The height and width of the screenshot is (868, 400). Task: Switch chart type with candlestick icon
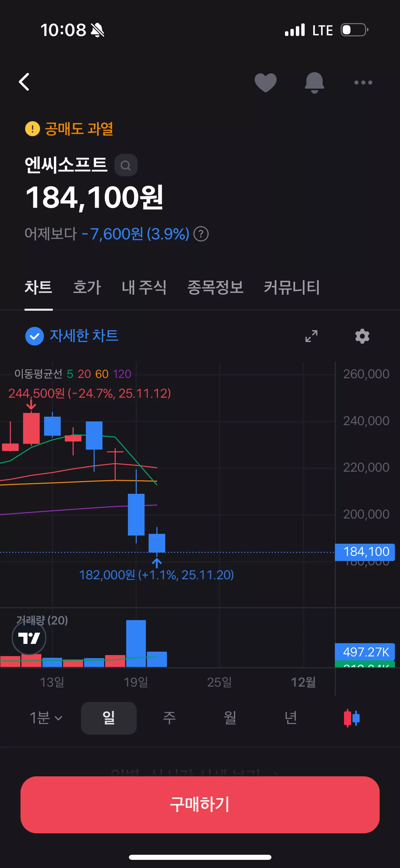click(351, 718)
